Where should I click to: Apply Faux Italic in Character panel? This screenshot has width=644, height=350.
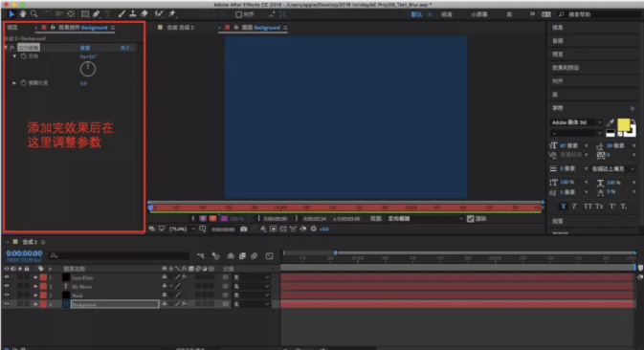[x=574, y=207]
